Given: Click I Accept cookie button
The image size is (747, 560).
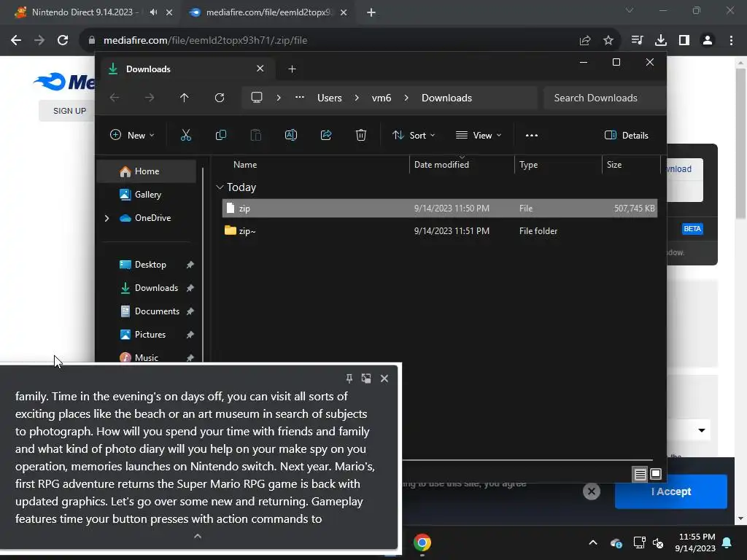Looking at the screenshot, I should [x=671, y=491].
